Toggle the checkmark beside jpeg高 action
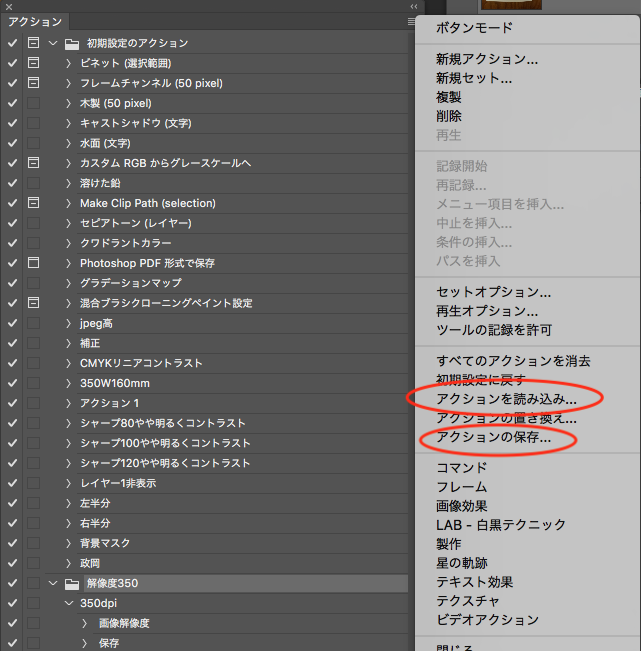 12,323
